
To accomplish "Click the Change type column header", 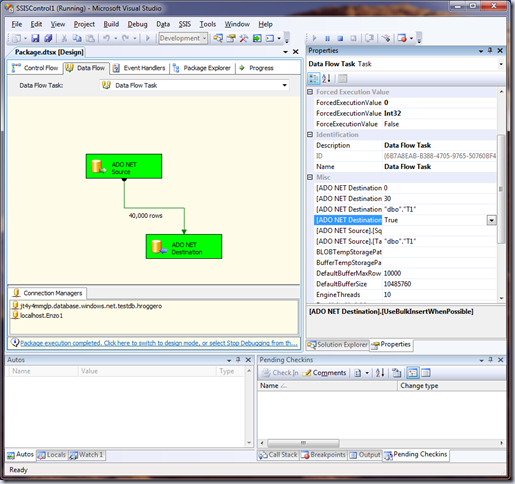I will 452,386.
